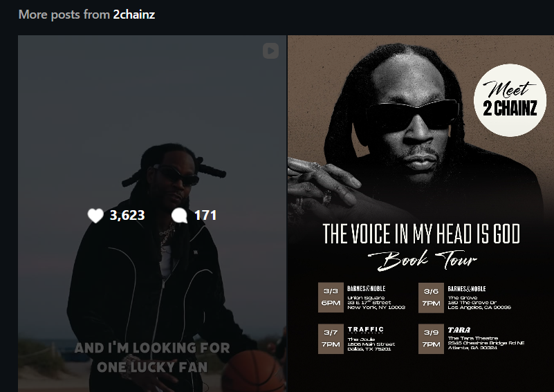Open the Book Tour poster post
This screenshot has width=554, height=392.
click(421, 214)
